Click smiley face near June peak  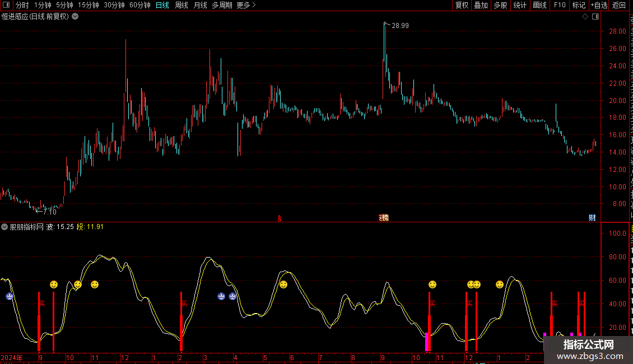click(283, 284)
